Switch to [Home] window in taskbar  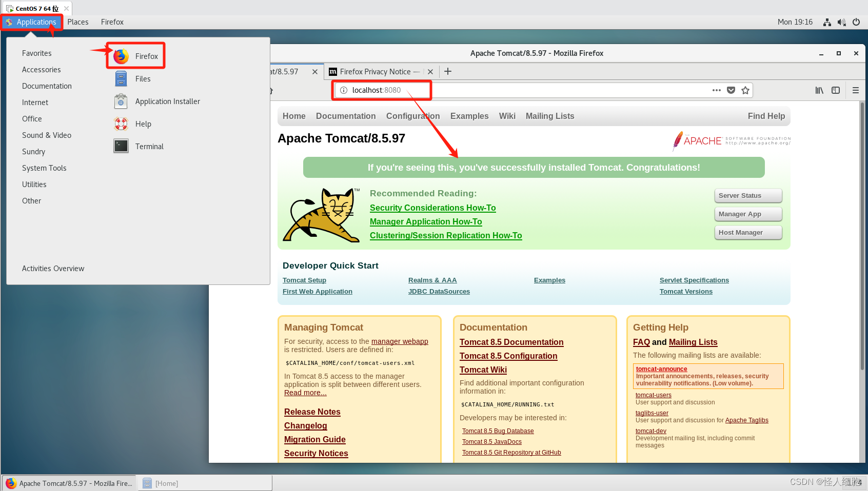click(x=205, y=483)
